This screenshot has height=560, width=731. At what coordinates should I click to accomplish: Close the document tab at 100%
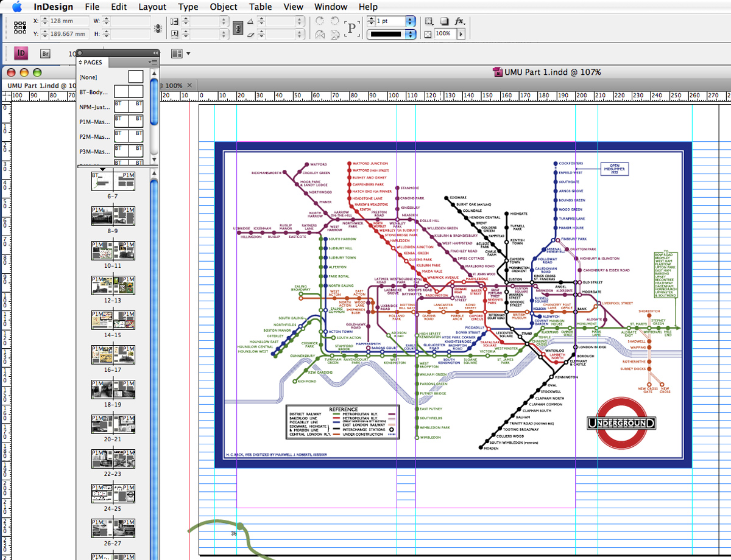pos(189,85)
